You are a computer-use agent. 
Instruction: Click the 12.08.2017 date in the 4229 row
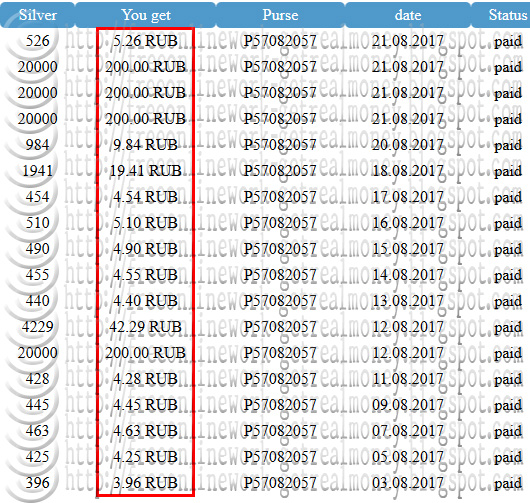point(408,327)
